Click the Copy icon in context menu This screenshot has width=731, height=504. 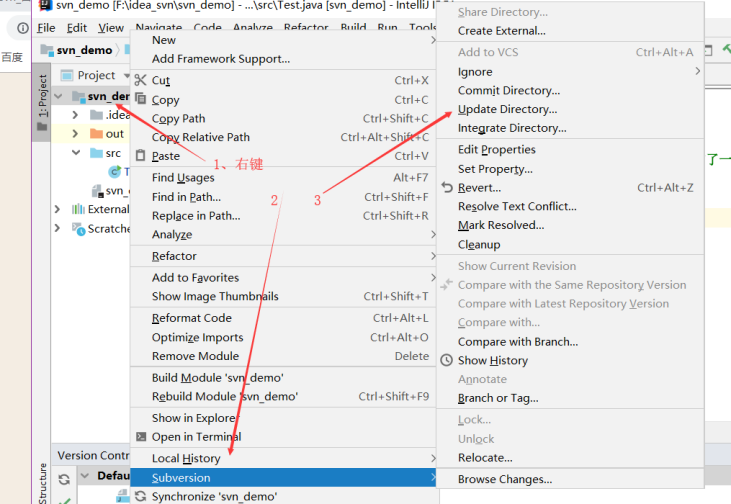[140, 99]
